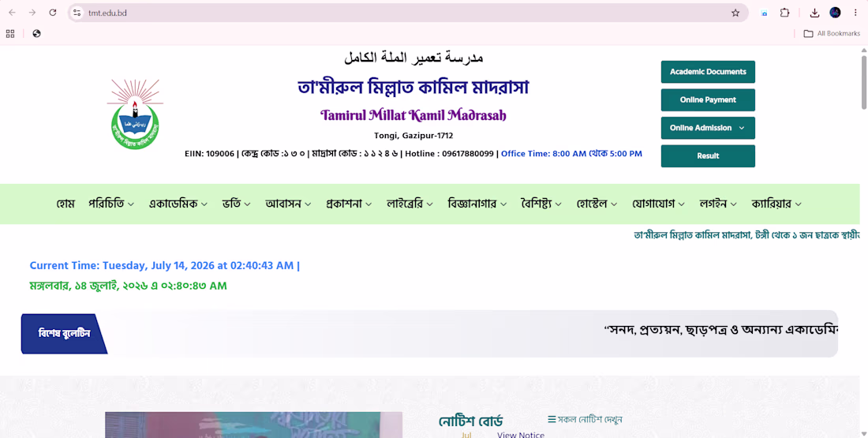This screenshot has width=868, height=438.
Task: Click the browser forward arrow
Action: [x=32, y=13]
